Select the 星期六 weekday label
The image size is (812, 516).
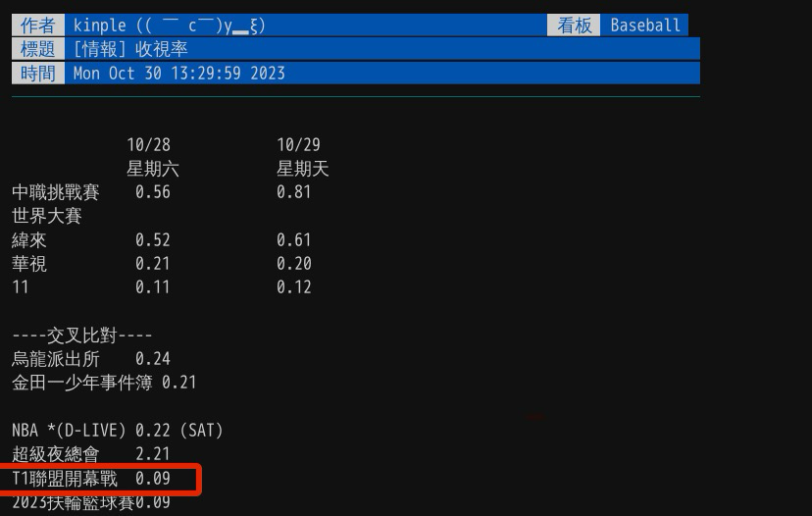coord(152,169)
